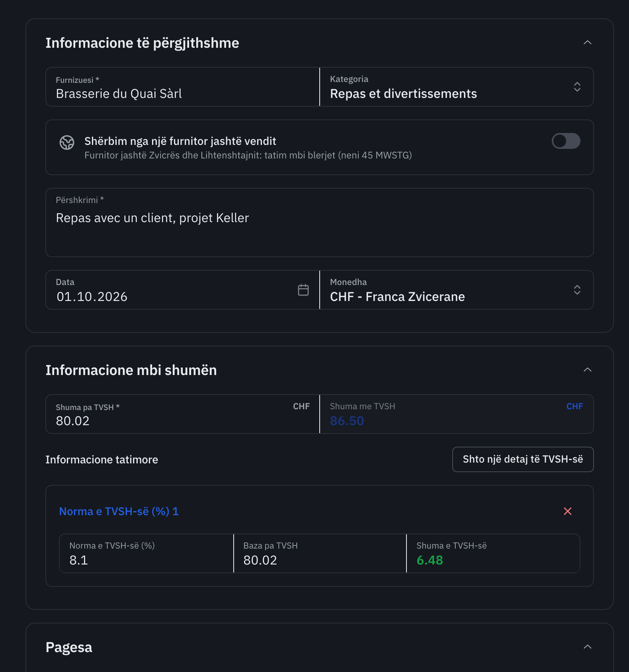
Task: Open the Monedha currency dropdown
Action: [457, 290]
